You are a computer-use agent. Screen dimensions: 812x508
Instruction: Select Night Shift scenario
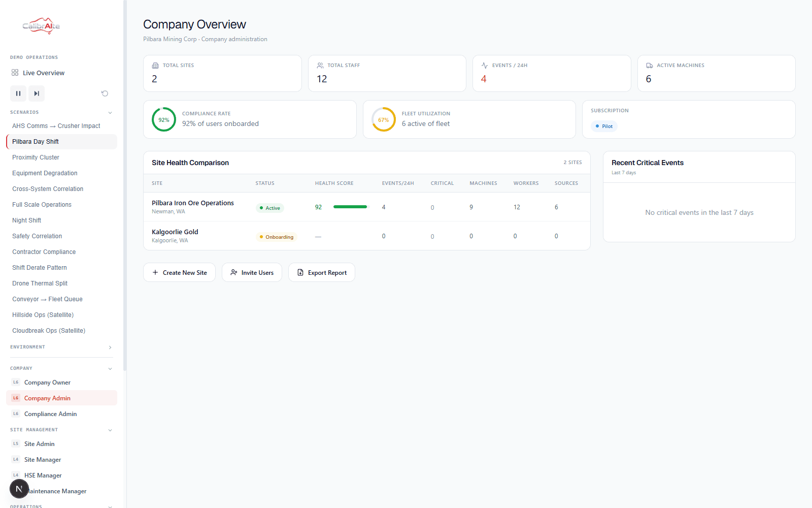[x=61, y=220]
